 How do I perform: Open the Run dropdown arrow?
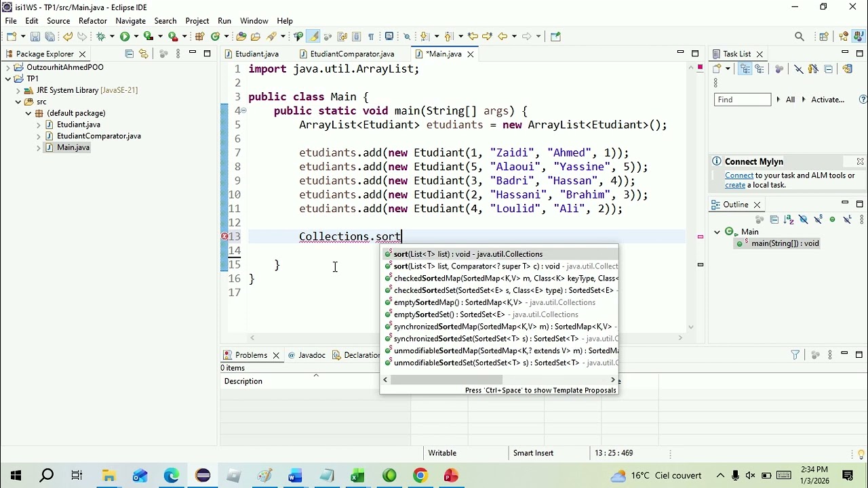pos(136,37)
